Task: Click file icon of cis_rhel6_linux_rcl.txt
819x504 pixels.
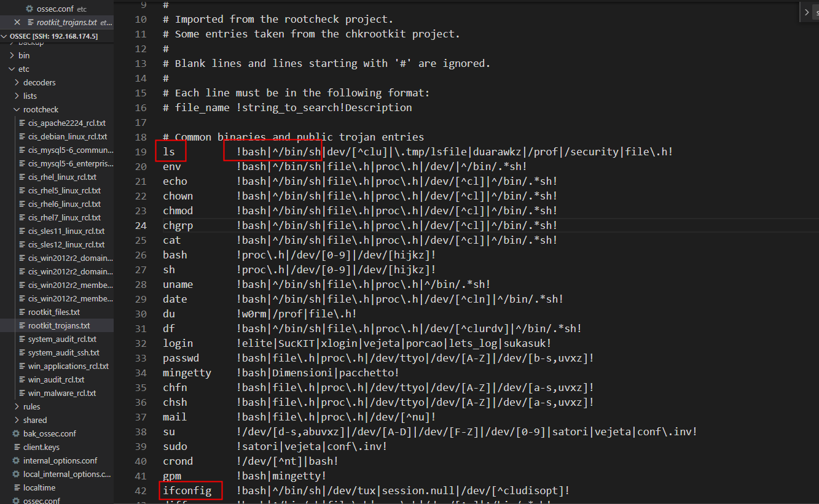Action: tap(22, 204)
